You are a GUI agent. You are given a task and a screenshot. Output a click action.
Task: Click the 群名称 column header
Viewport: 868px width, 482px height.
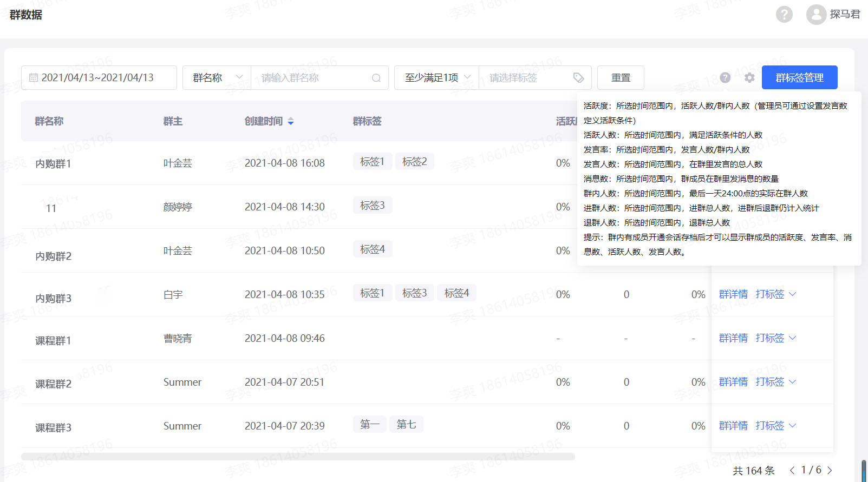click(49, 121)
